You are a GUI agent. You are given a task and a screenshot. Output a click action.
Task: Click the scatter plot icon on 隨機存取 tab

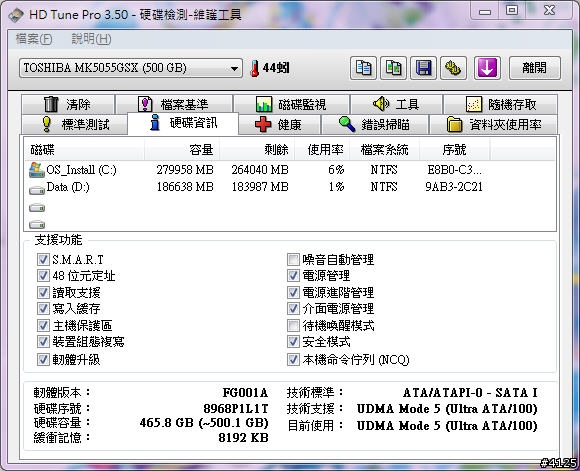coord(474,104)
